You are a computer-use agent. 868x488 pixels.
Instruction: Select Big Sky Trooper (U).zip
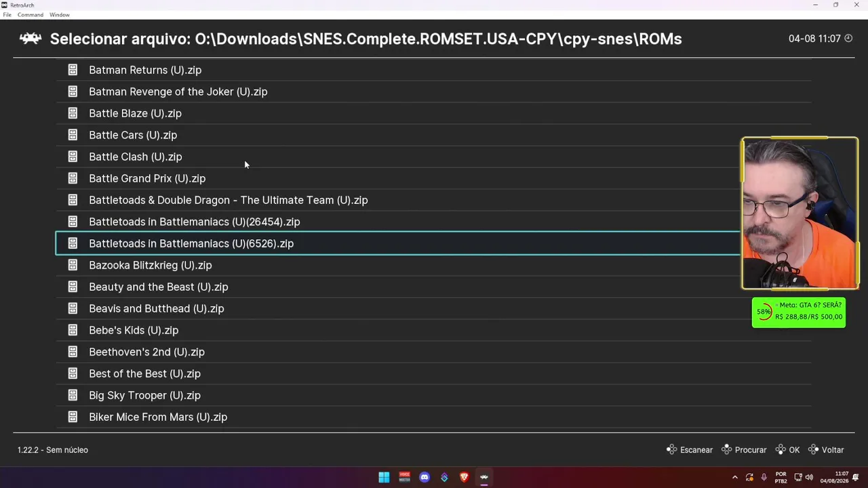pos(433,395)
